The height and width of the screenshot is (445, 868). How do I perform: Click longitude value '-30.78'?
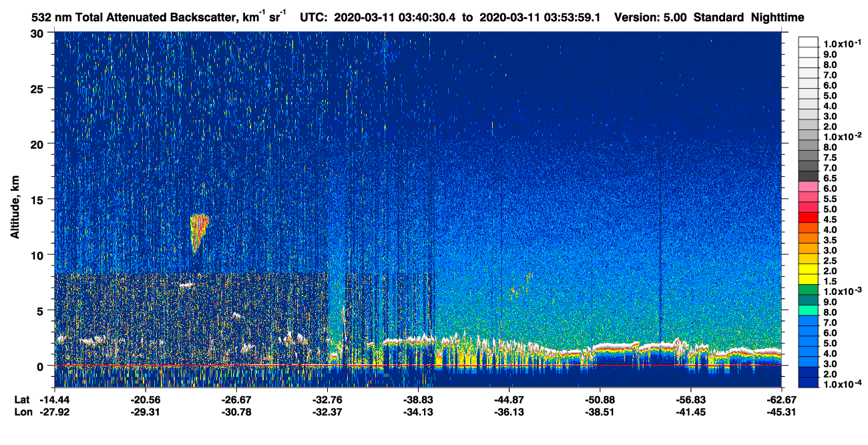236,412
